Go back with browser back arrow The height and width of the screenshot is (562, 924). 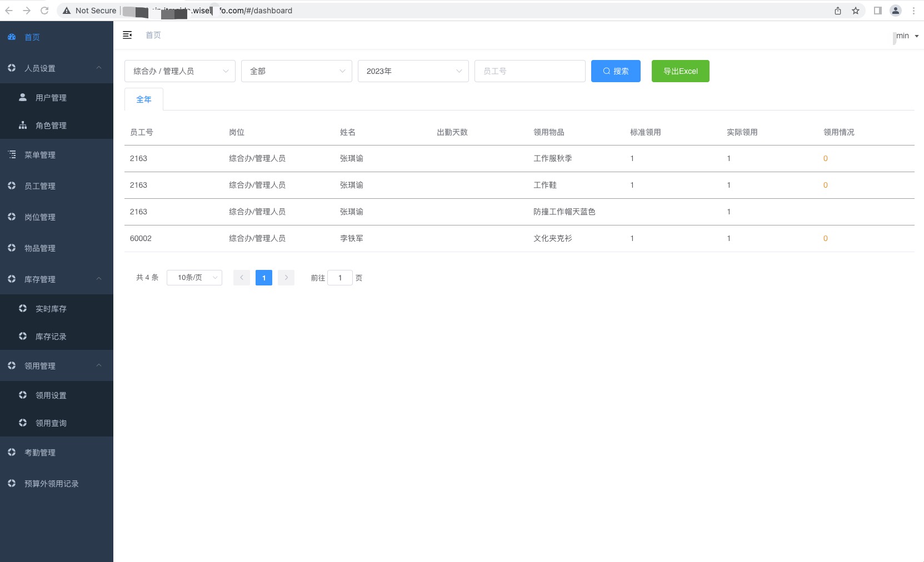[x=9, y=11]
